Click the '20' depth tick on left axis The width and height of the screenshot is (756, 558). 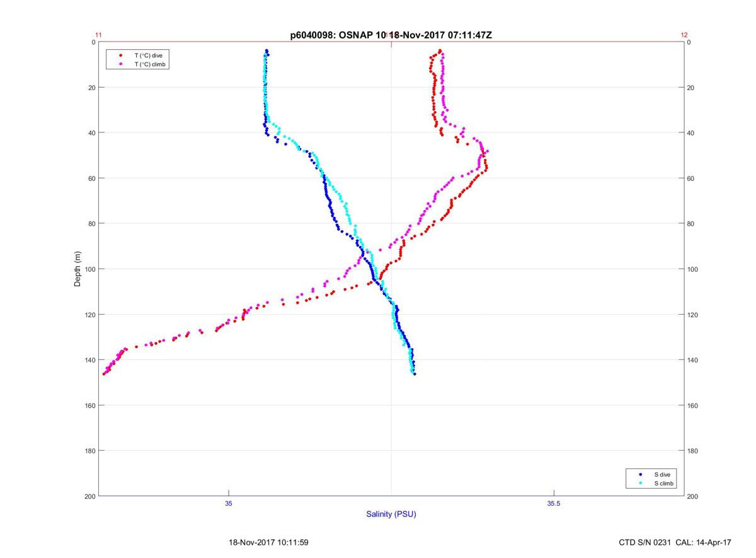point(91,88)
